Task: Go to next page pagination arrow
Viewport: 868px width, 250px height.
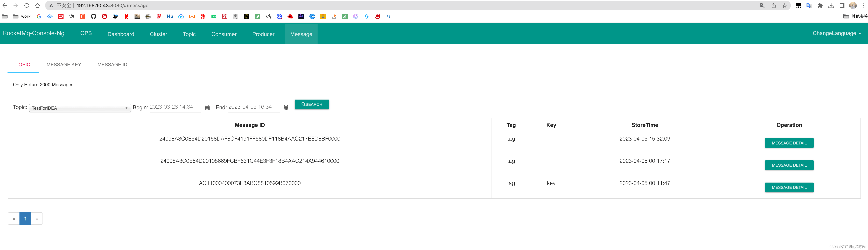Action: 37,219
